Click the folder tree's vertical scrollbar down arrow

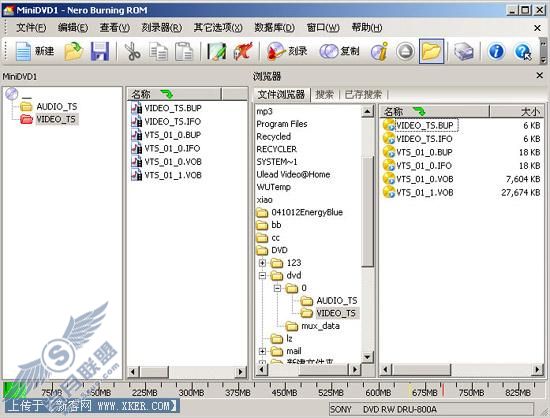coord(367,357)
